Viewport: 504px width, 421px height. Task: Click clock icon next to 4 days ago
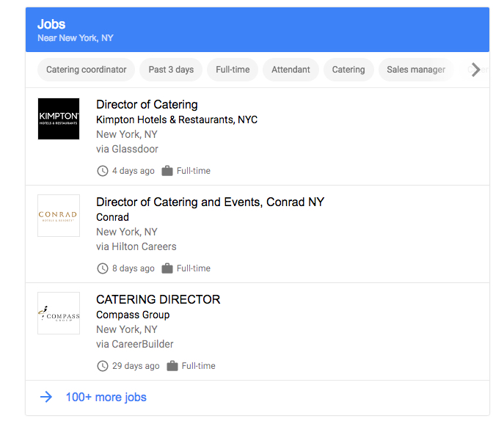[103, 171]
